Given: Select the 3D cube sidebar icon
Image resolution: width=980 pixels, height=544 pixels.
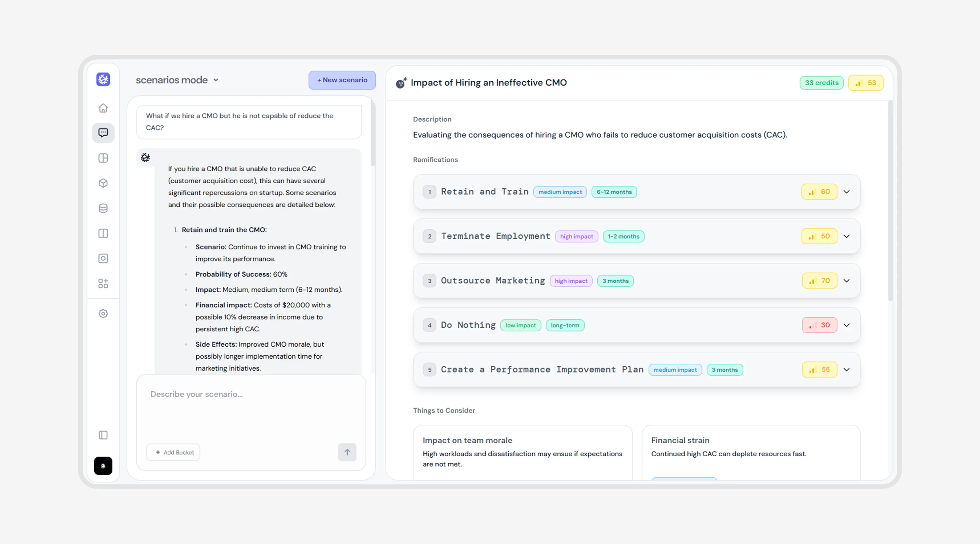Looking at the screenshot, I should (103, 183).
